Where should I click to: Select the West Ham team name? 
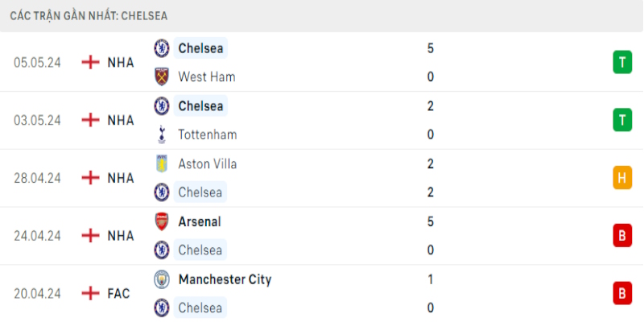[x=207, y=77]
